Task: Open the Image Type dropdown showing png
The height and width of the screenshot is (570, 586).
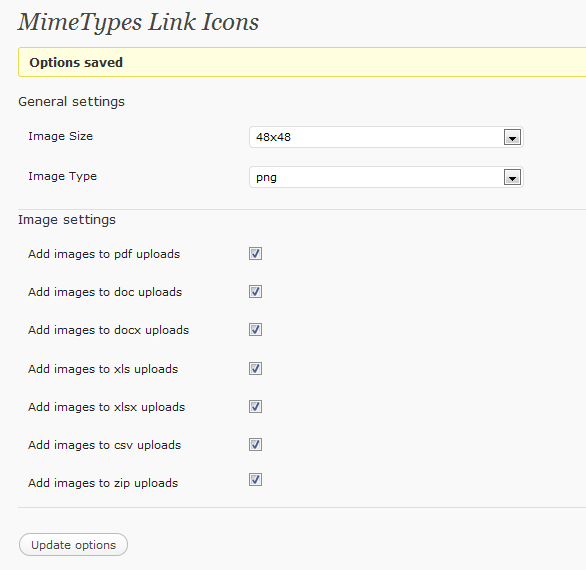Action: pos(386,177)
